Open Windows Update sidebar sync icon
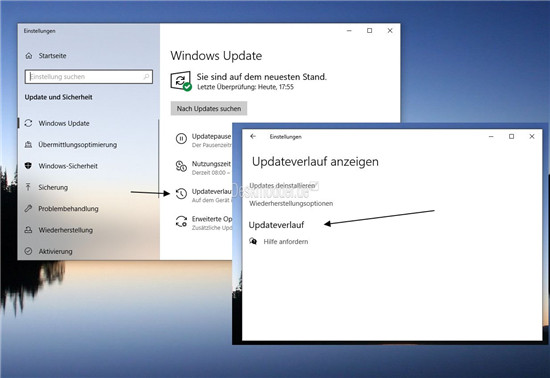 (28, 123)
